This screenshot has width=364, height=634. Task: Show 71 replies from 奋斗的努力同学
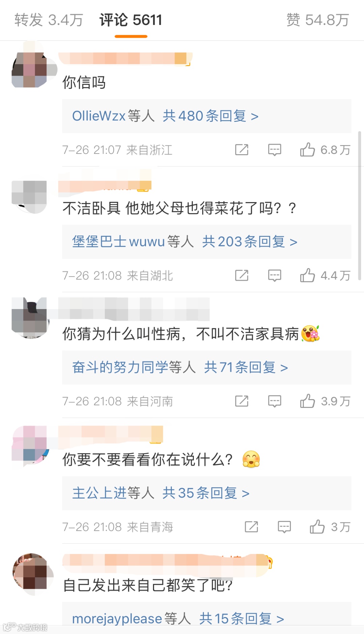coord(207,367)
